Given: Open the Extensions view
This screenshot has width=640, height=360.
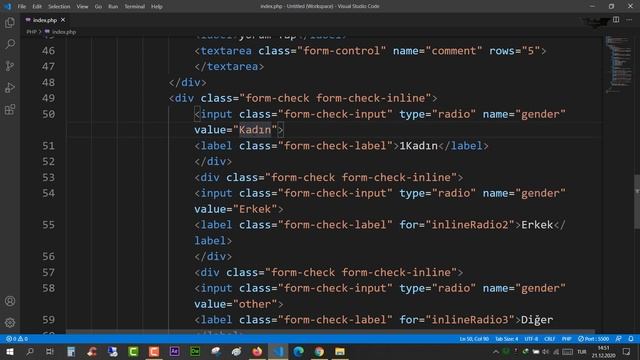Looking at the screenshot, I should click(x=10, y=109).
